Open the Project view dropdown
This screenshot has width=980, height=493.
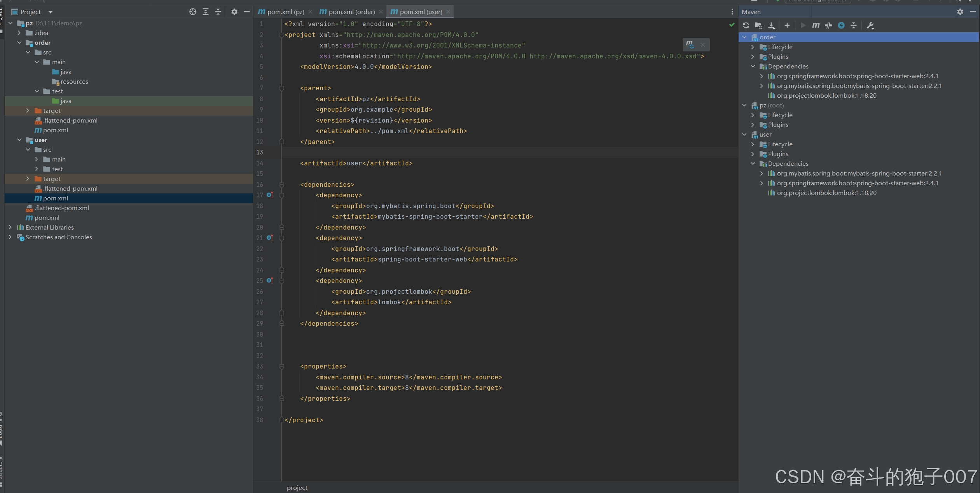(x=50, y=12)
